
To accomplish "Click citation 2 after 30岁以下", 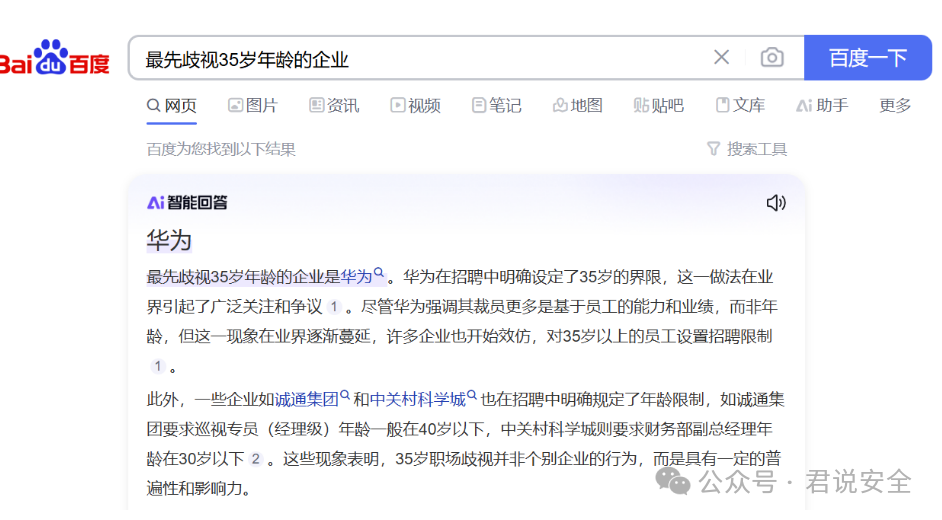I will pyautogui.click(x=255, y=459).
